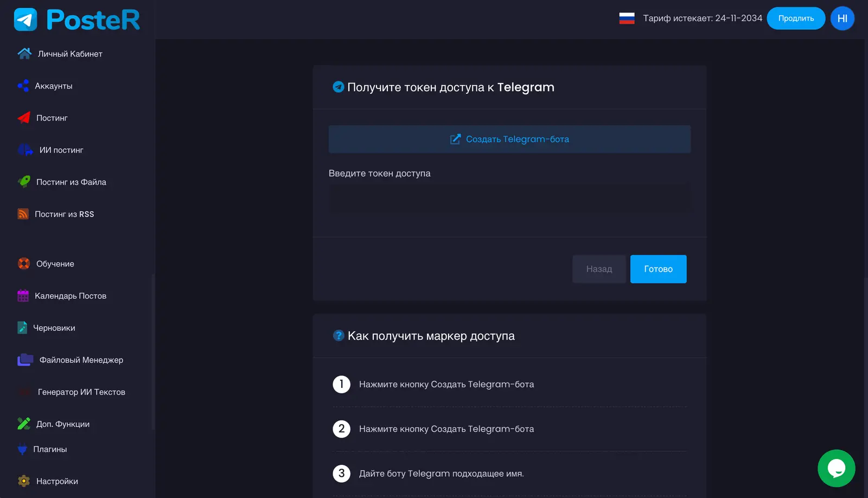This screenshot has width=868, height=498.
Task: Click the brain icon beside ИИ постинг
Action: [x=25, y=150]
